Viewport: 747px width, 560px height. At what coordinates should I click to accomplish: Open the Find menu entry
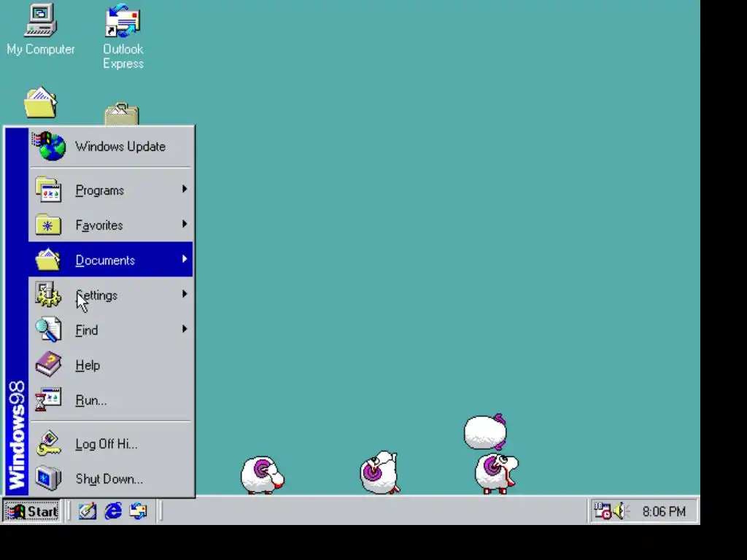tap(111, 330)
